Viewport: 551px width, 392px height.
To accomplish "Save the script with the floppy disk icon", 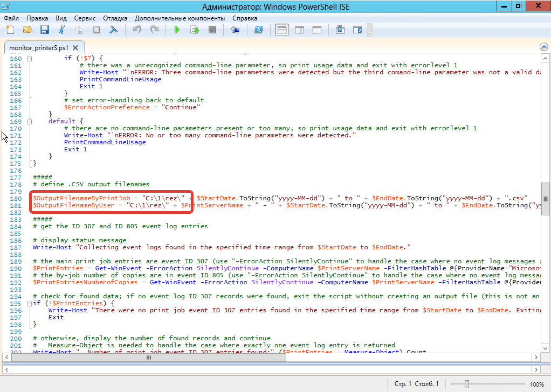I will 44,30.
